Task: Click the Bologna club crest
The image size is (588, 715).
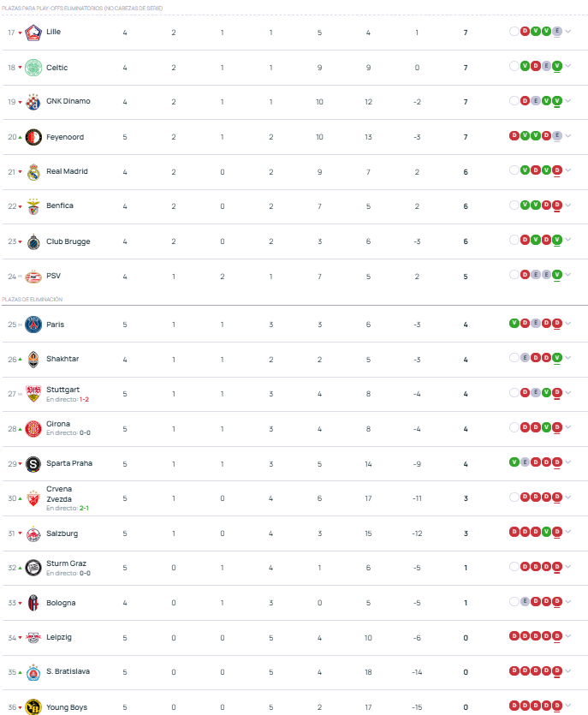Action: 33,603
